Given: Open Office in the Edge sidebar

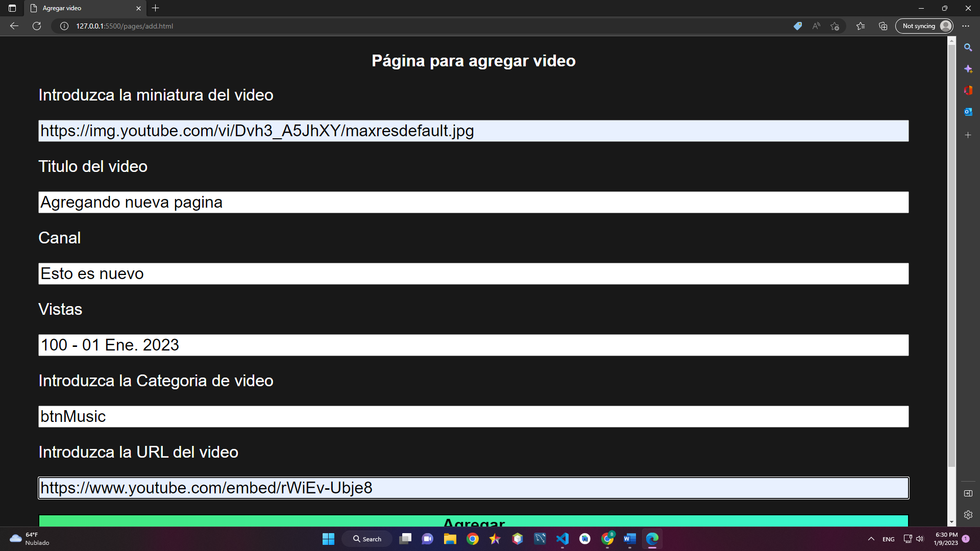Looking at the screenshot, I should tap(968, 90).
